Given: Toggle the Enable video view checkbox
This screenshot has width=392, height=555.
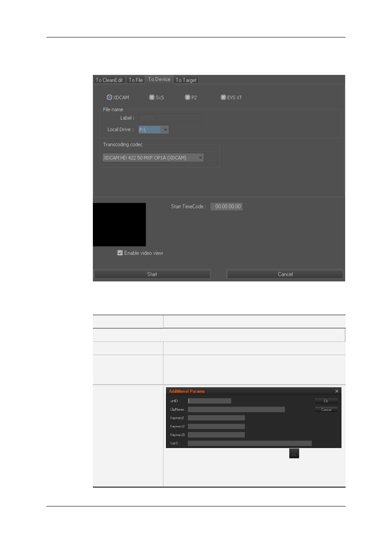Looking at the screenshot, I should pyautogui.click(x=120, y=253).
